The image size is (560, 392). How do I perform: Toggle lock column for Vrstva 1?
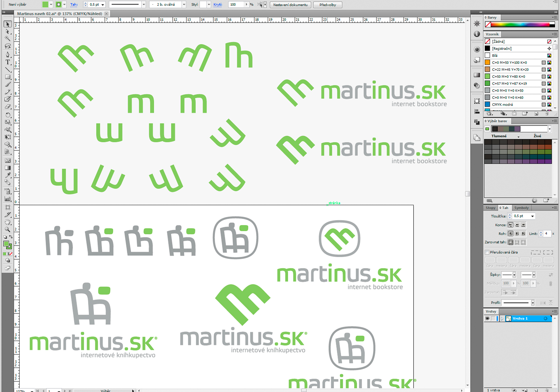[x=493, y=318]
